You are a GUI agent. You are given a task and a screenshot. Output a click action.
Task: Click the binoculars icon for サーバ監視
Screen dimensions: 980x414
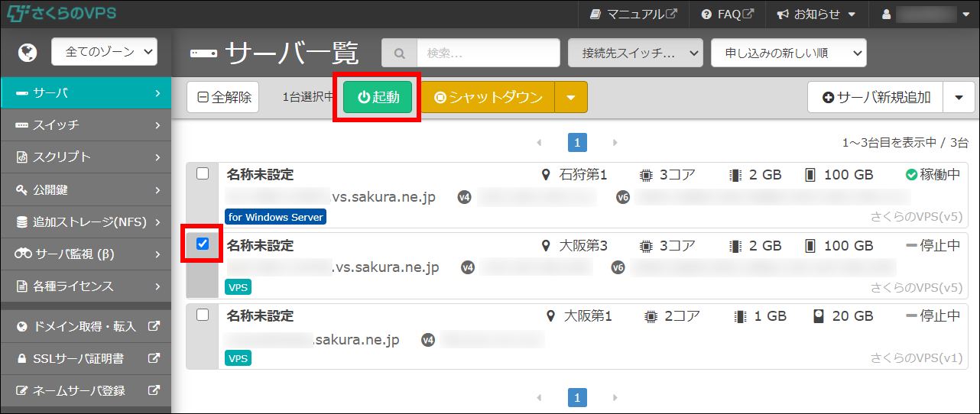[23, 254]
